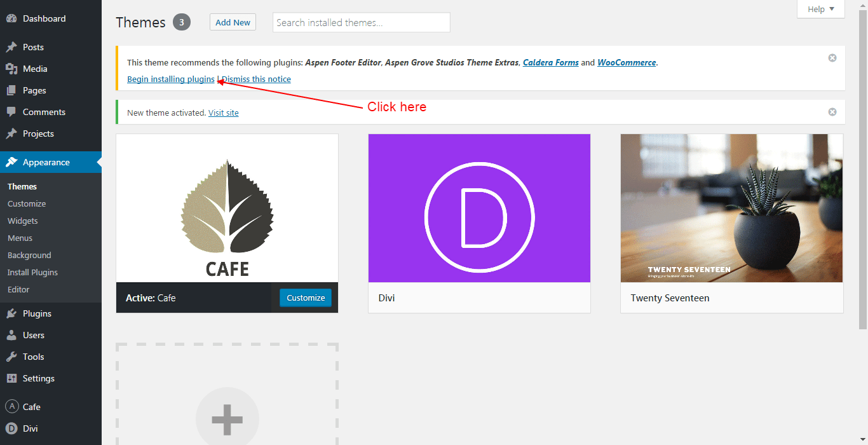
Task: Click Begin installing plugins link
Action: [x=171, y=79]
